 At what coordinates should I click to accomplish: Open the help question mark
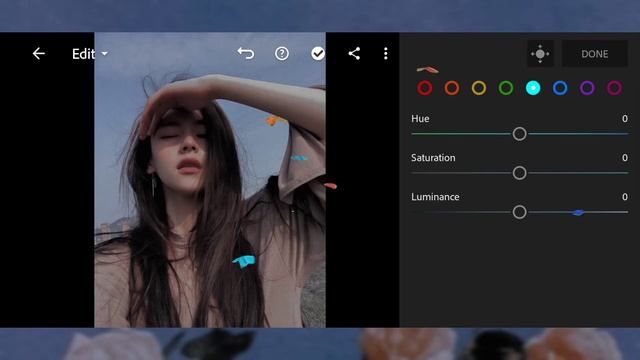coord(282,53)
